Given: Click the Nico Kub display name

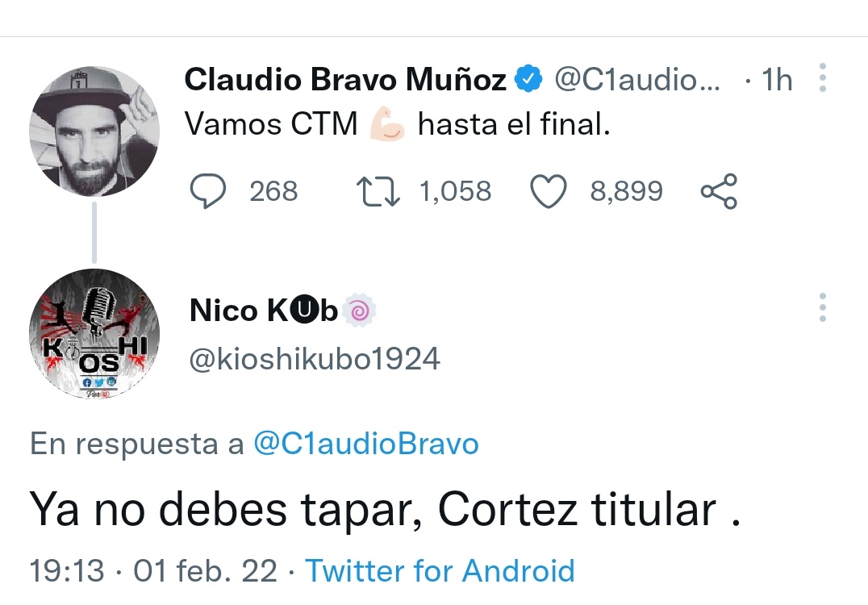Looking at the screenshot, I should (x=263, y=311).
